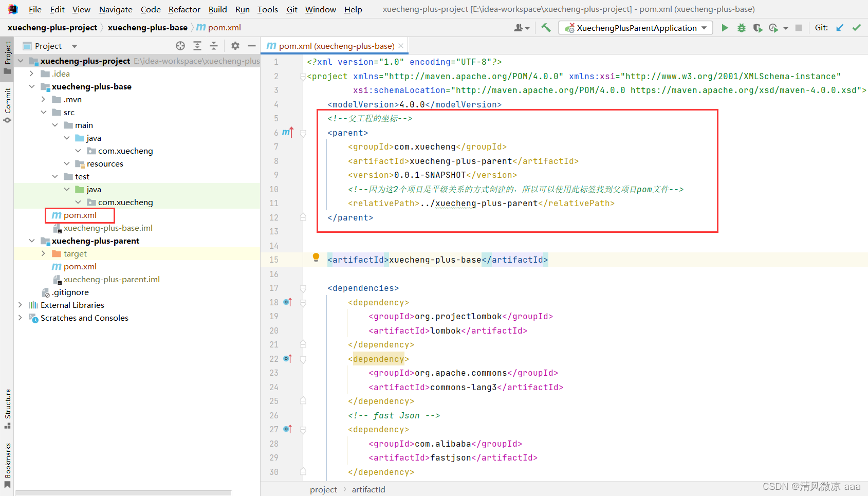The image size is (868, 496).
Task: Click the Build project hammer icon
Action: click(546, 28)
